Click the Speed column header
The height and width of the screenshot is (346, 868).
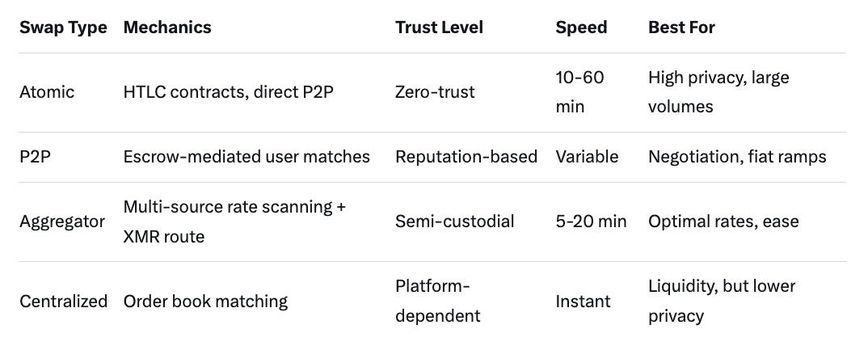click(x=581, y=27)
